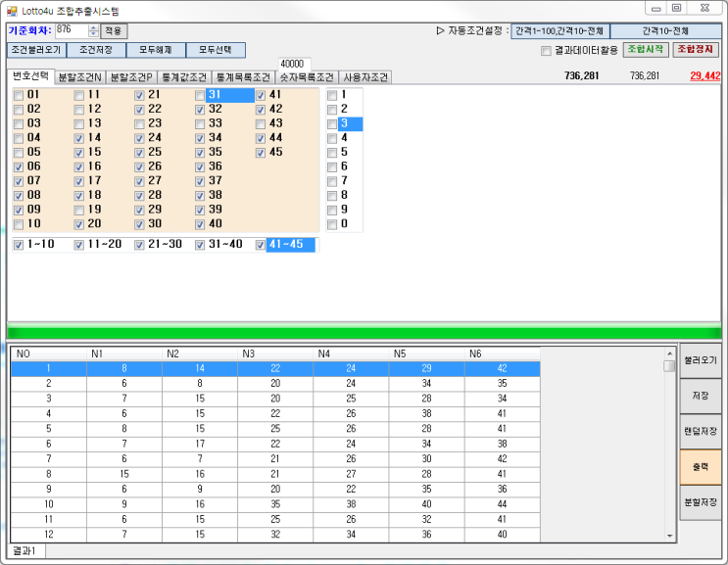Select result row number 1

275,368
